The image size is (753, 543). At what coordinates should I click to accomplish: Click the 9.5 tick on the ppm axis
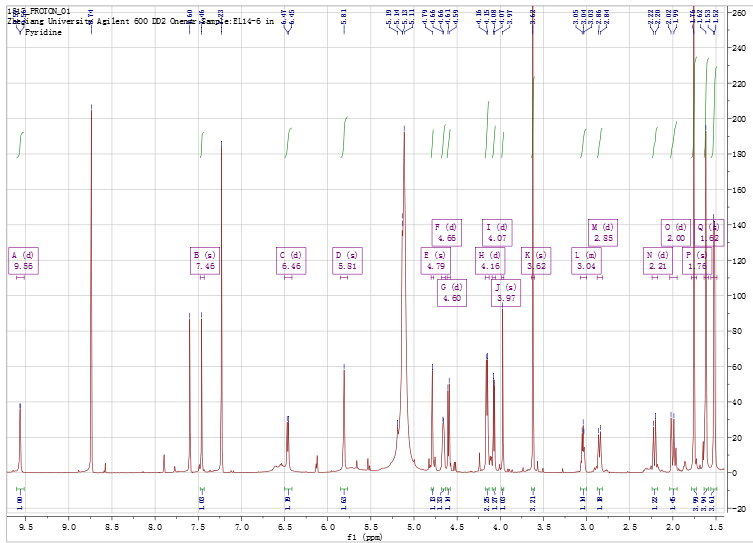click(x=25, y=527)
